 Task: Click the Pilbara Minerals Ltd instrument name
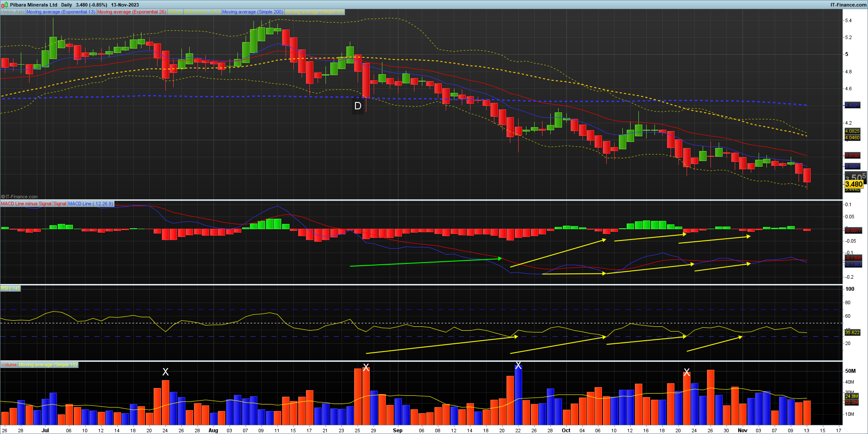pyautogui.click(x=33, y=5)
